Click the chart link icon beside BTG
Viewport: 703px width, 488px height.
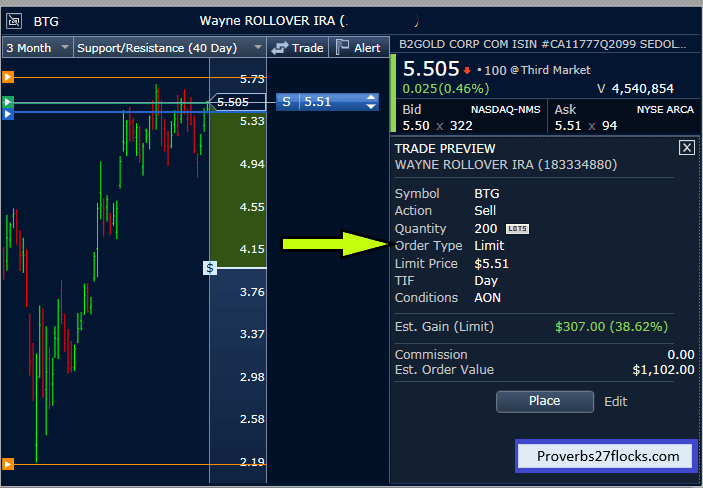click(x=14, y=20)
